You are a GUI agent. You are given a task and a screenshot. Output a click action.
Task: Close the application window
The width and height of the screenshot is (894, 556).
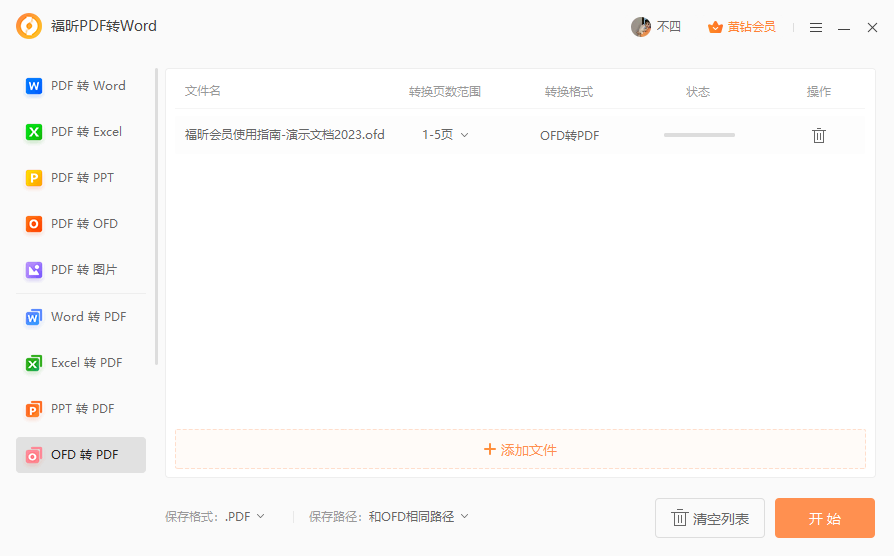click(872, 27)
